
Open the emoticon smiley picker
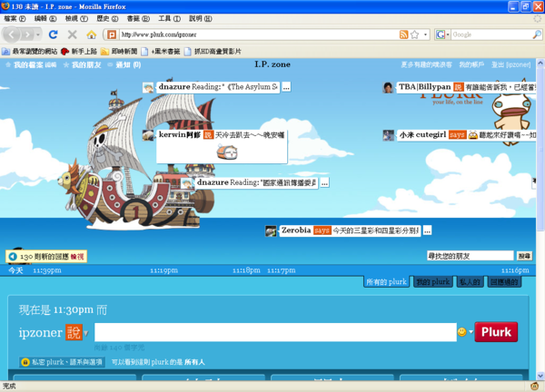(464, 332)
